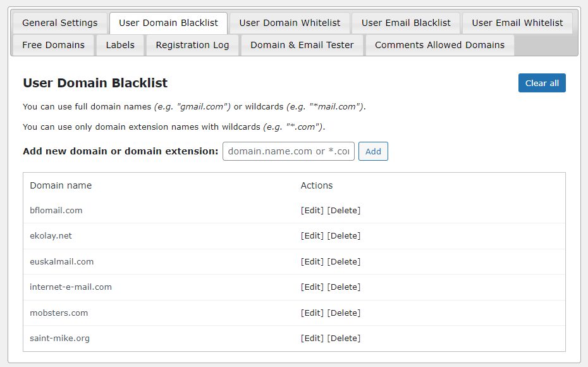Screen dimensions: 588x367
Task: Delete the mobsters.com domain
Action: [344, 313]
